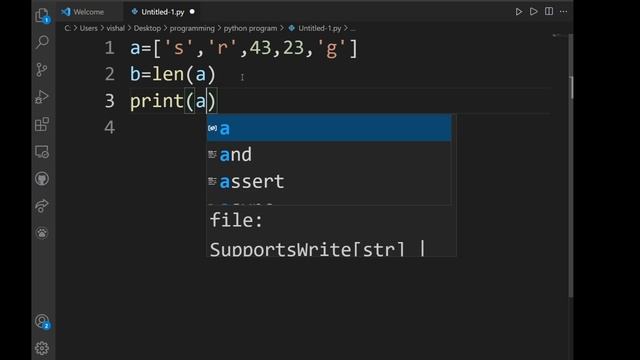Click the programming breadcrumb
Screen dimensions: 640x360
click(192, 28)
